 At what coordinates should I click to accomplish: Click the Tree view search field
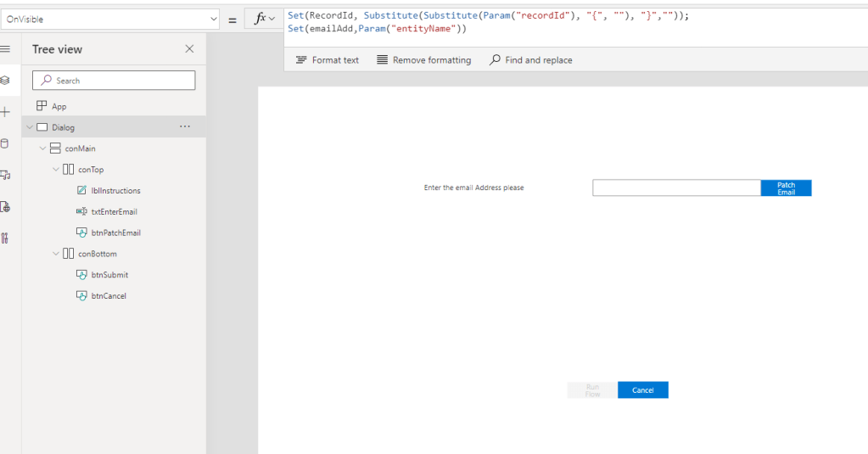(x=114, y=81)
